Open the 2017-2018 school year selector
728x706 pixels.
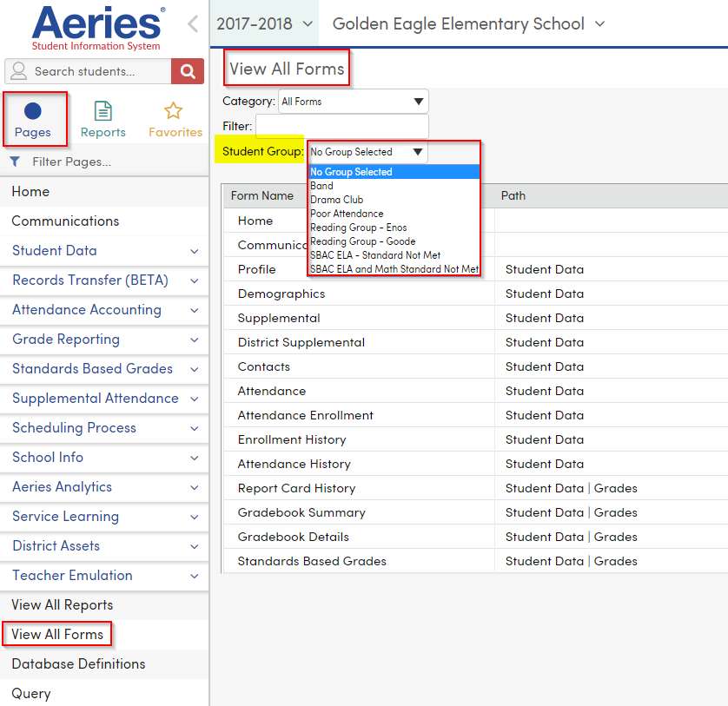264,24
